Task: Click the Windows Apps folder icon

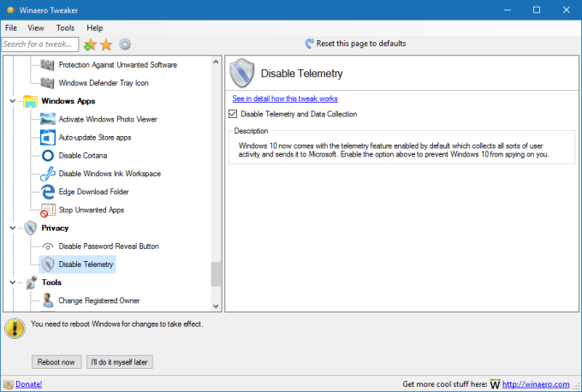Action: point(30,101)
